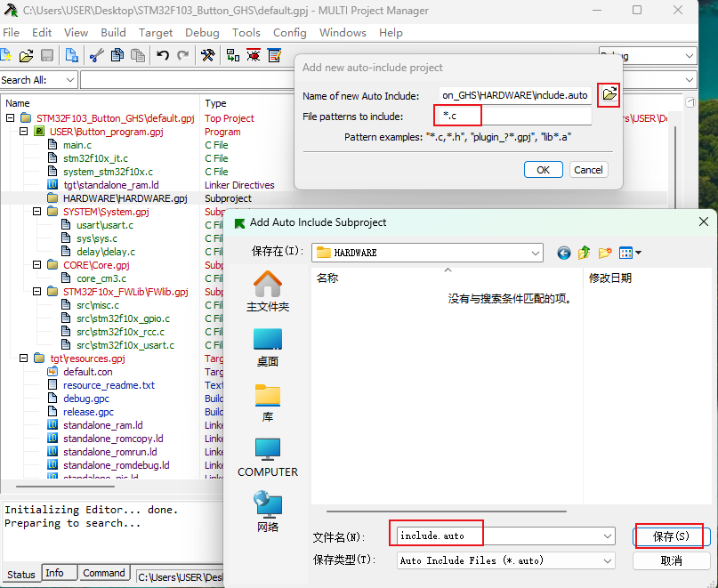
Task: Click the red Debug bug icon
Action: (x=254, y=55)
